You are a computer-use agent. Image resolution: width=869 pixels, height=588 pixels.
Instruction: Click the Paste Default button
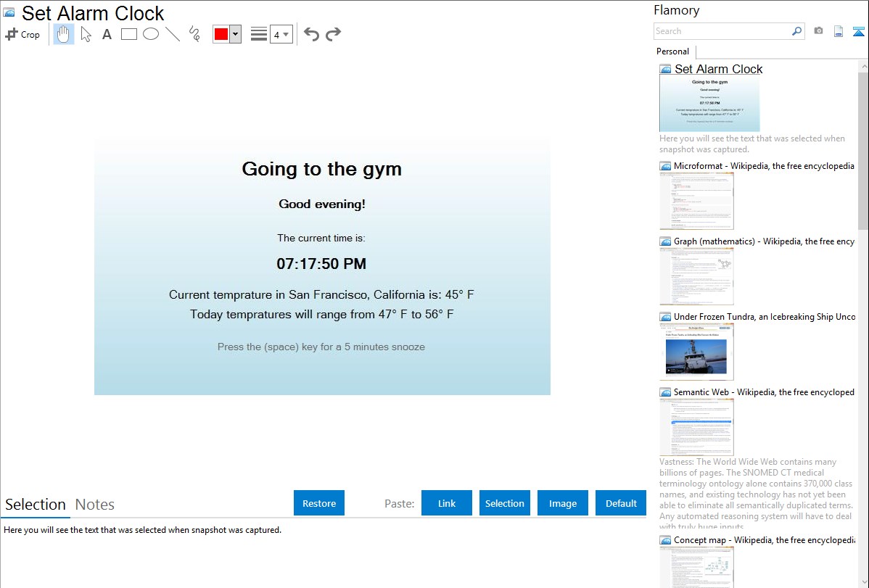621,503
